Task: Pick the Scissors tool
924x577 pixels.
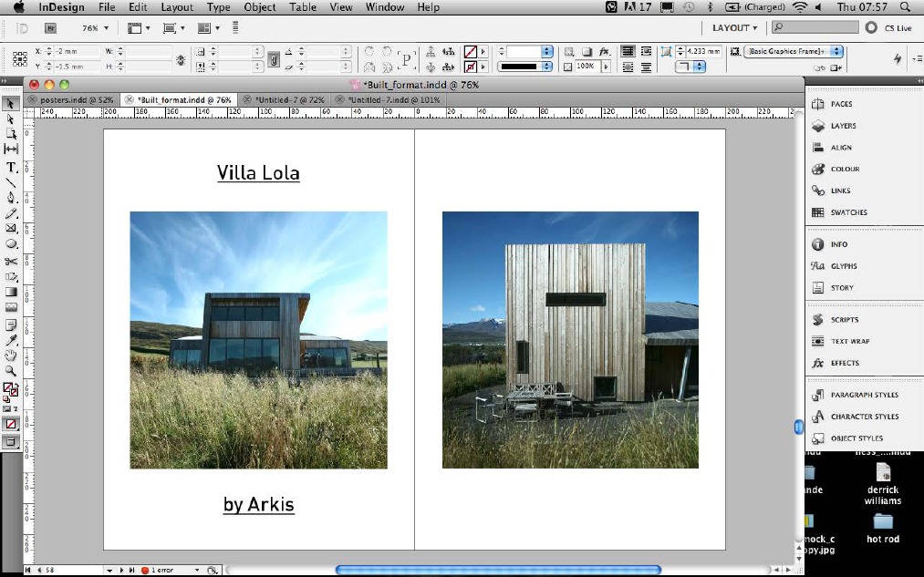Action: 12,261
